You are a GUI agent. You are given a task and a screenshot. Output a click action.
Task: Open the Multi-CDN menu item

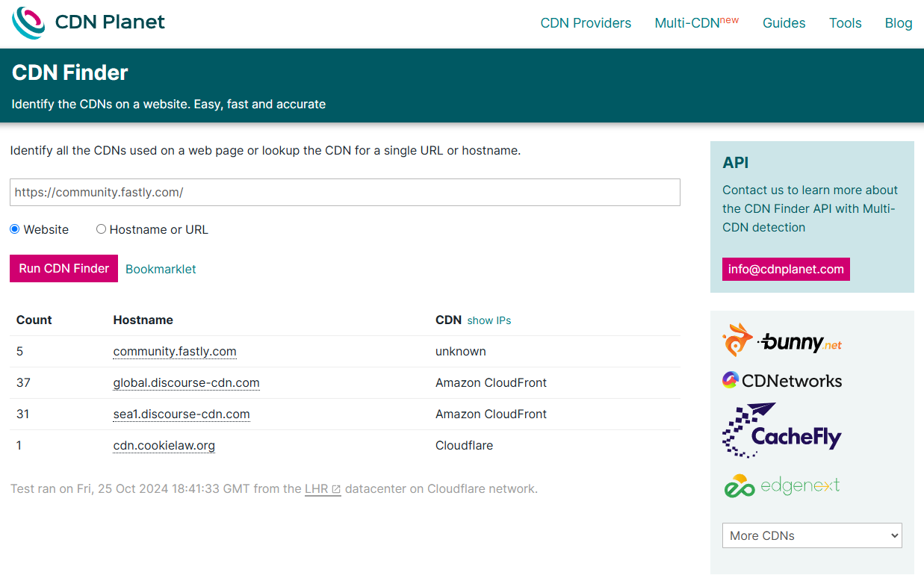point(696,23)
